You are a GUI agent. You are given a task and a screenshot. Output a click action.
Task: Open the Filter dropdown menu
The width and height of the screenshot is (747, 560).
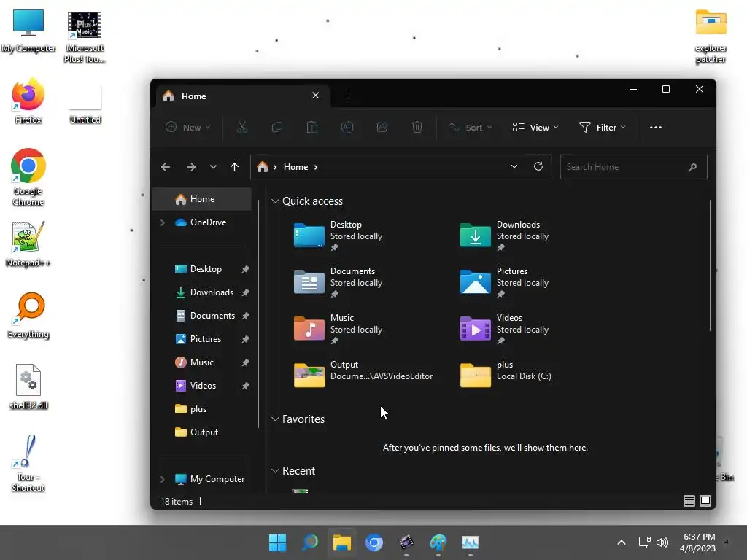point(602,127)
